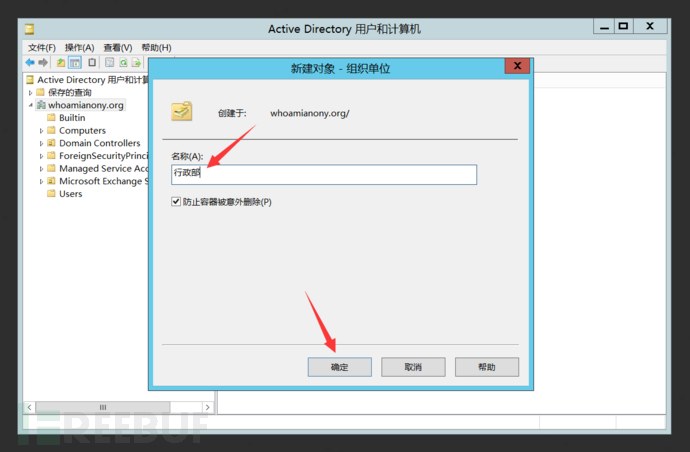Select the Builtin tree item
This screenshot has height=452, width=690.
pyautogui.click(x=72, y=118)
